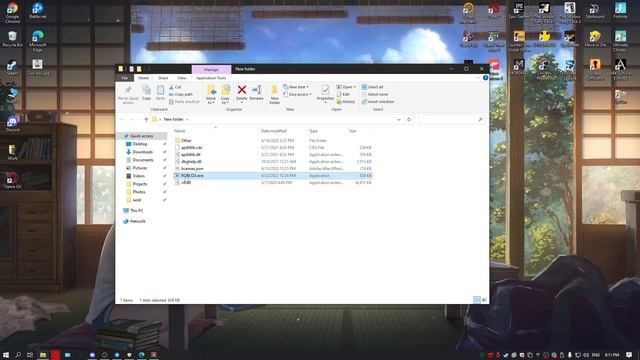Click the Paste ribbon button
This screenshot has height=360, width=640.
pyautogui.click(x=160, y=93)
